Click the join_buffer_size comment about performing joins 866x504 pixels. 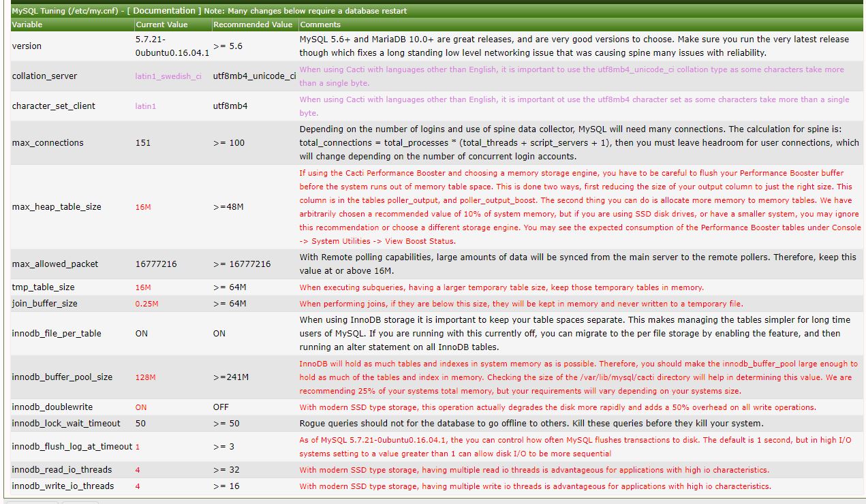pyautogui.click(x=521, y=304)
